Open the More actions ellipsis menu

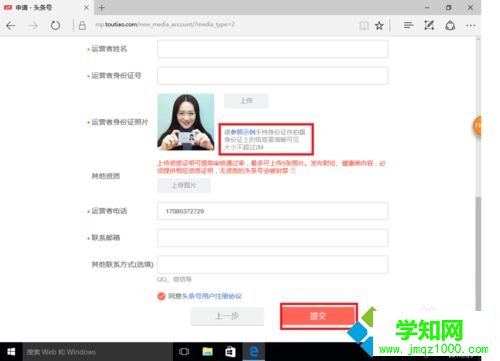tap(471, 25)
